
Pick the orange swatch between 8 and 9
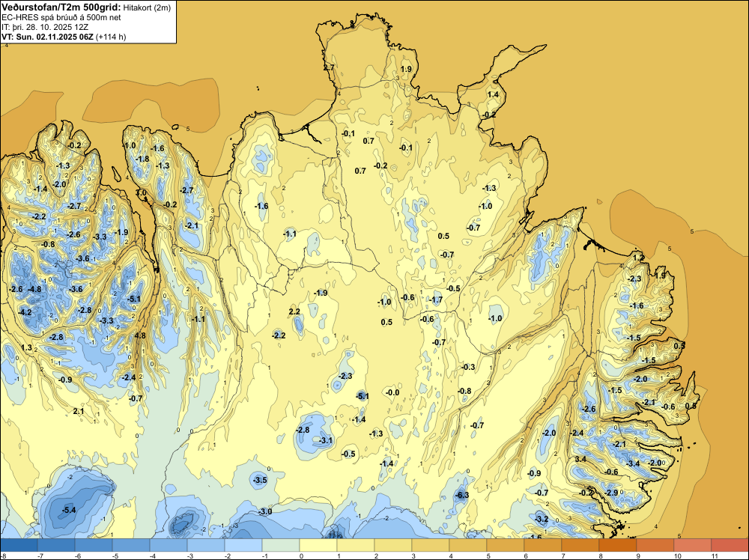click(618, 545)
